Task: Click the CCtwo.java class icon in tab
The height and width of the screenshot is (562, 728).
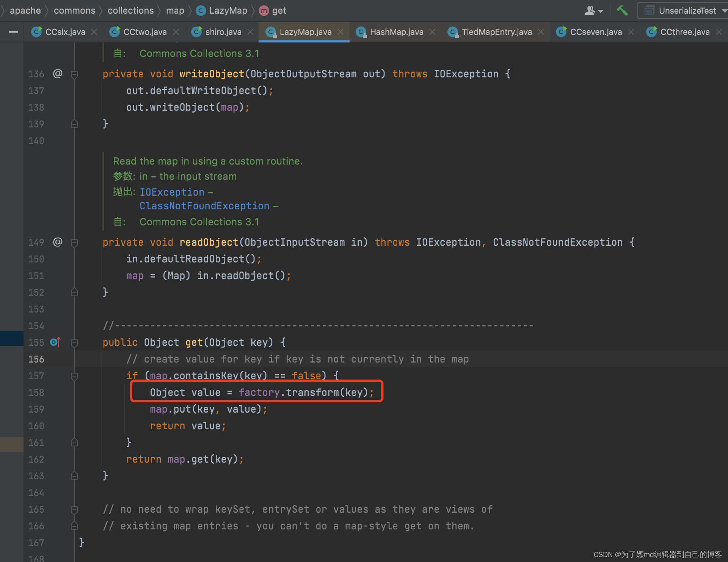Action: pyautogui.click(x=115, y=32)
